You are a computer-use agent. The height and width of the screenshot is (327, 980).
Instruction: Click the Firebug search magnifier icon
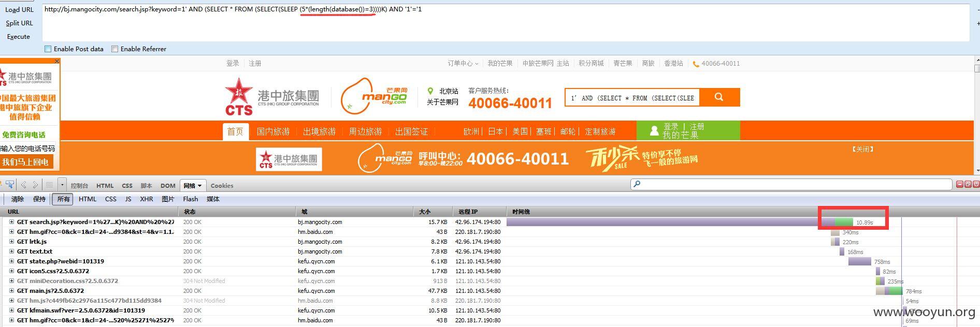(x=637, y=184)
